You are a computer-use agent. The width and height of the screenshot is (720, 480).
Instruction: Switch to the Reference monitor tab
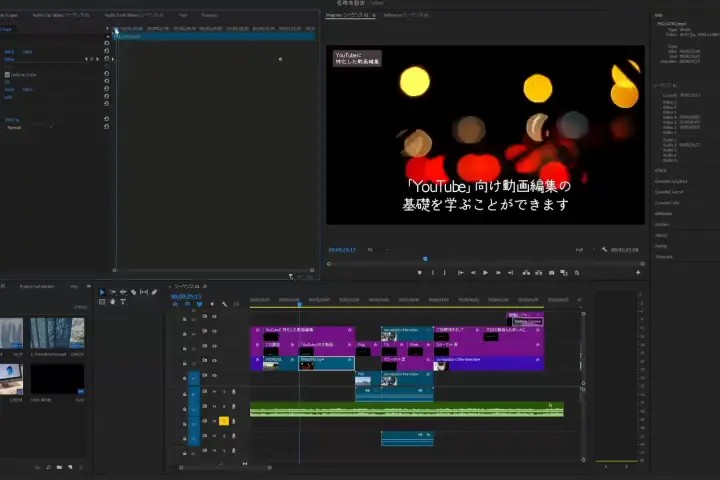pyautogui.click(x=406, y=15)
